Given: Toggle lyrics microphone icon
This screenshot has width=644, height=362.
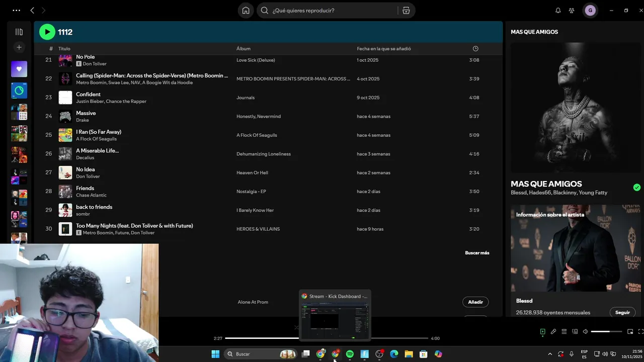Looking at the screenshot, I should [x=553, y=331].
